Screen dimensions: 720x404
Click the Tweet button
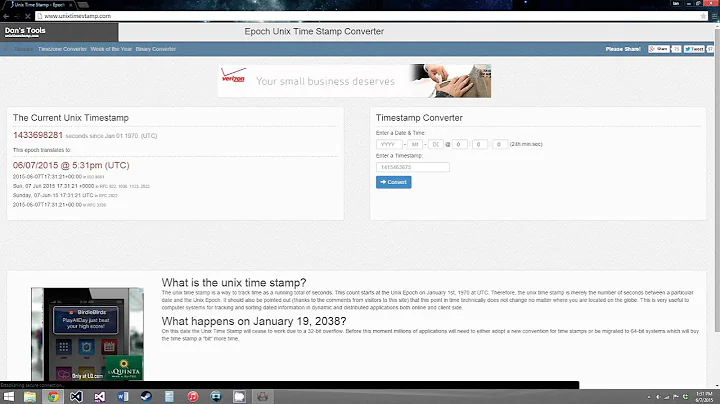click(694, 49)
